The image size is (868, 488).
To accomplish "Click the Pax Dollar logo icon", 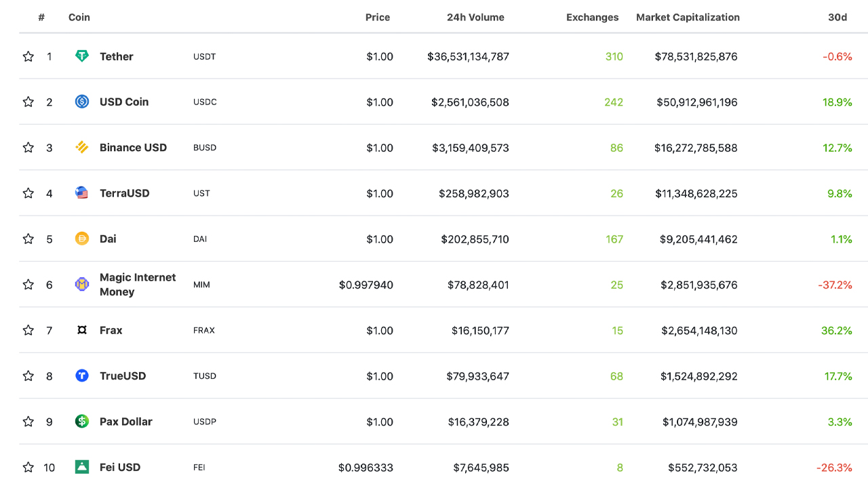I will point(82,422).
